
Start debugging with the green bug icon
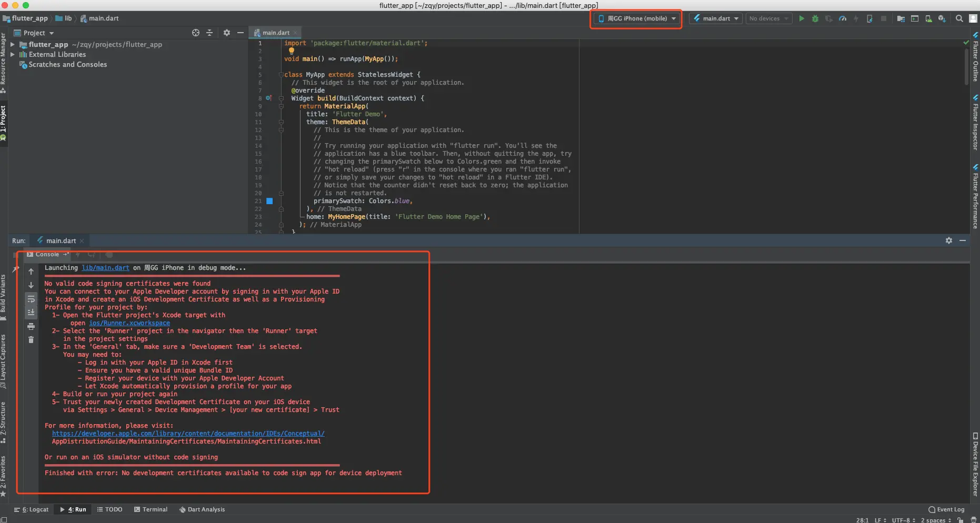(815, 18)
